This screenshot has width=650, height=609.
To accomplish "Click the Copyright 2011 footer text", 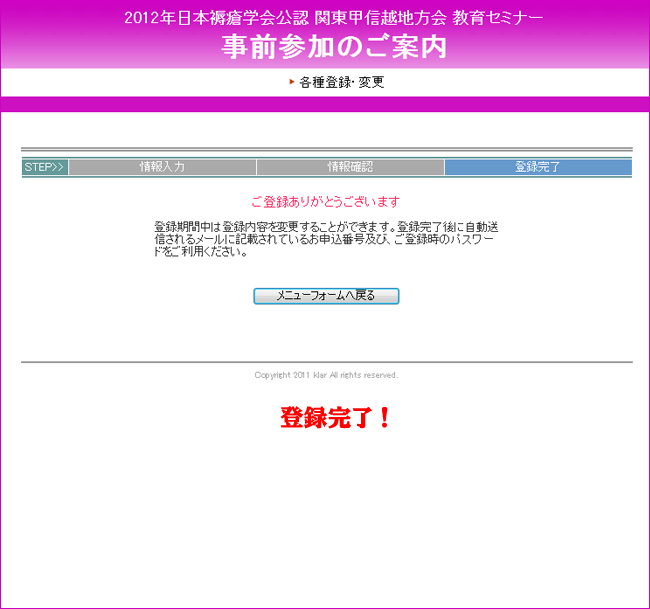I will [326, 375].
